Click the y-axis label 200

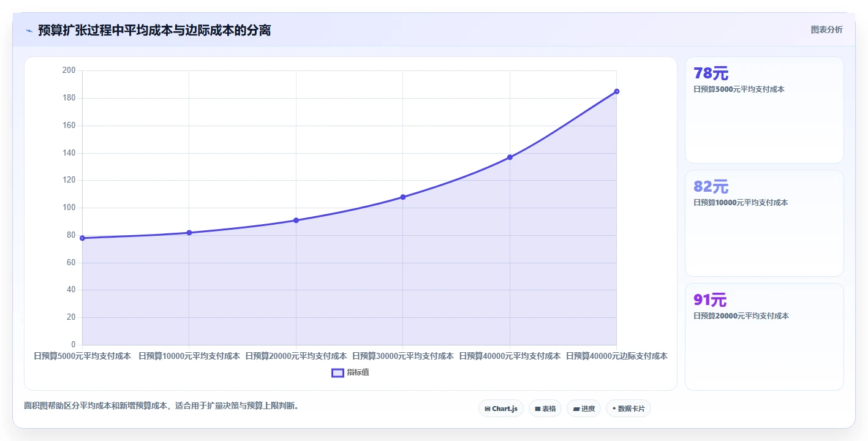[69, 70]
